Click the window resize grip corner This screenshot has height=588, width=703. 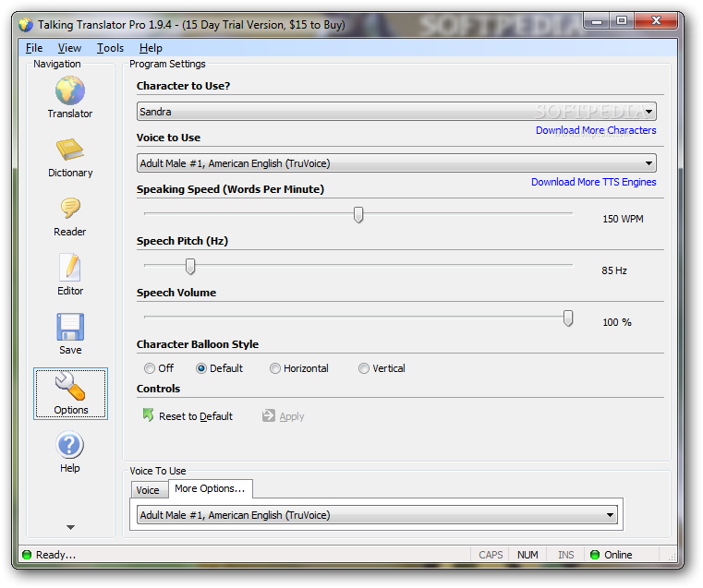pyautogui.click(x=672, y=557)
